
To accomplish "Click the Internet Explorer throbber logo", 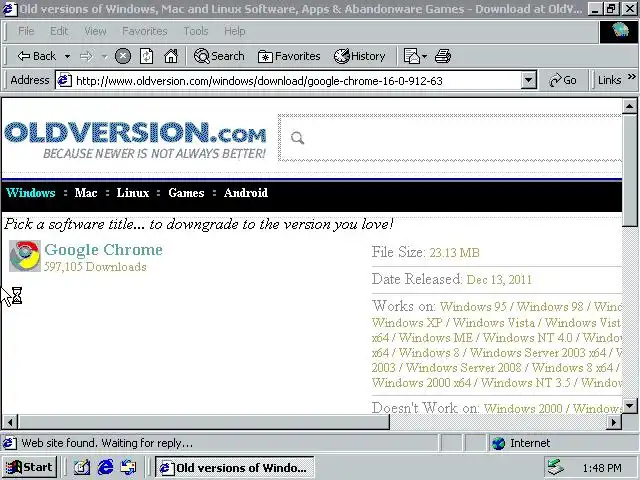I will tap(619, 31).
